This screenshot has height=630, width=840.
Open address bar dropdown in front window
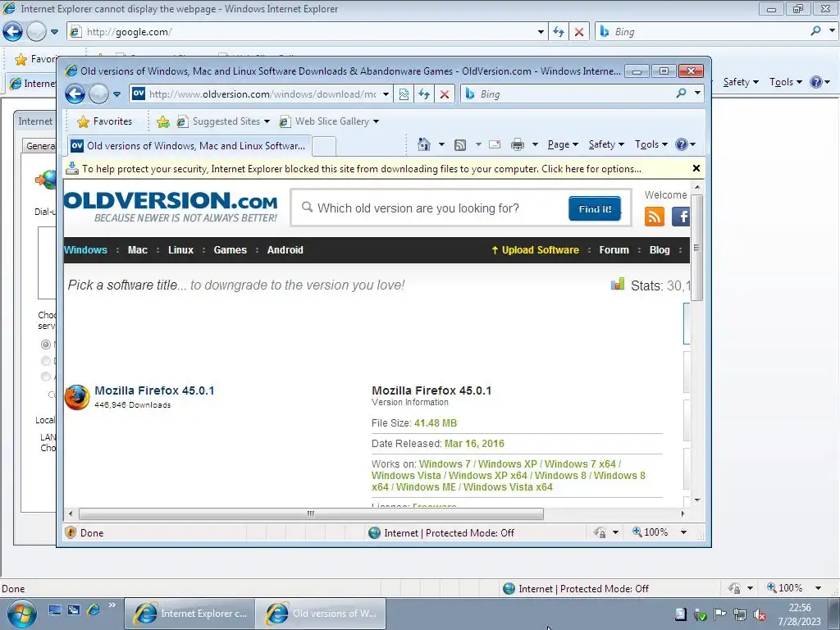point(386,94)
